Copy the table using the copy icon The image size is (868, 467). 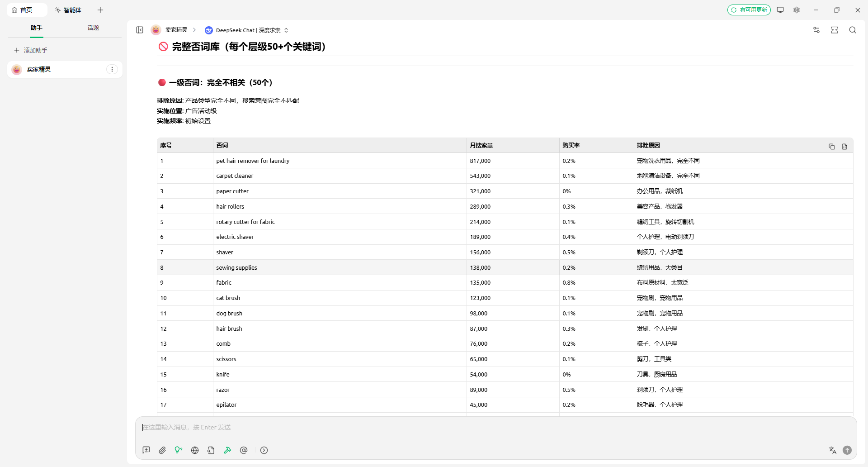point(831,147)
